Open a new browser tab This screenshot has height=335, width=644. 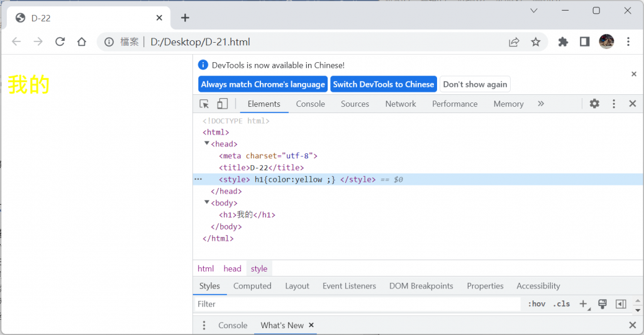185,18
